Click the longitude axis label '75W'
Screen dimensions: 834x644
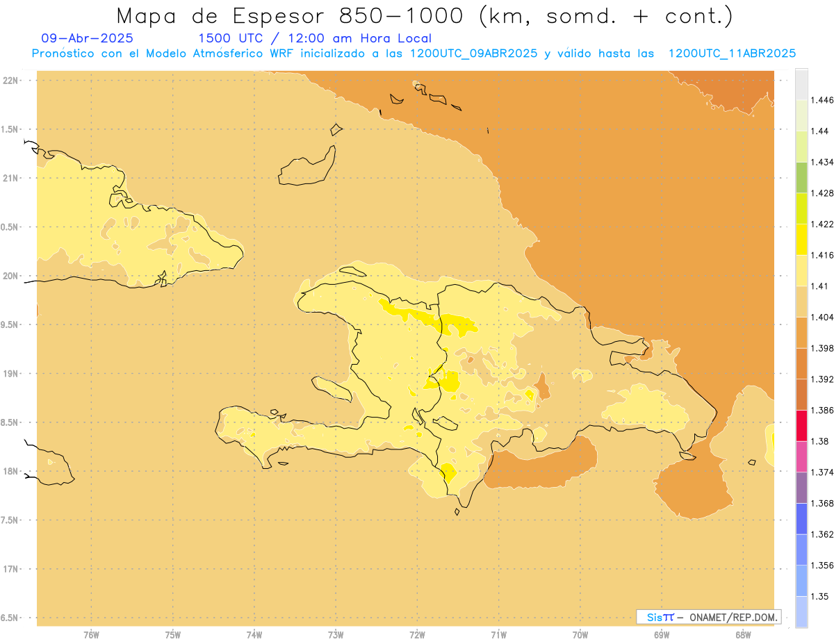coord(172,635)
